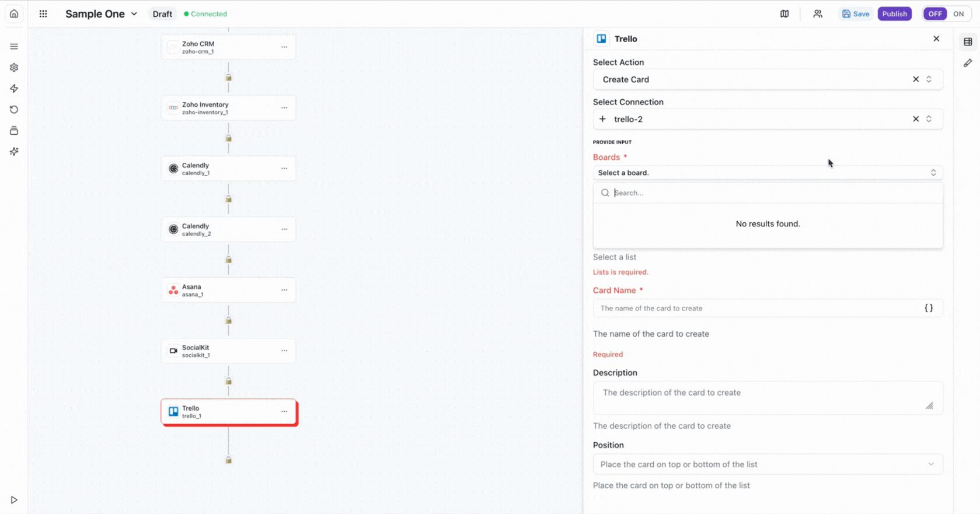980x514 pixels.
Task: Open the Select Connection dropdown arrows
Action: point(929,119)
